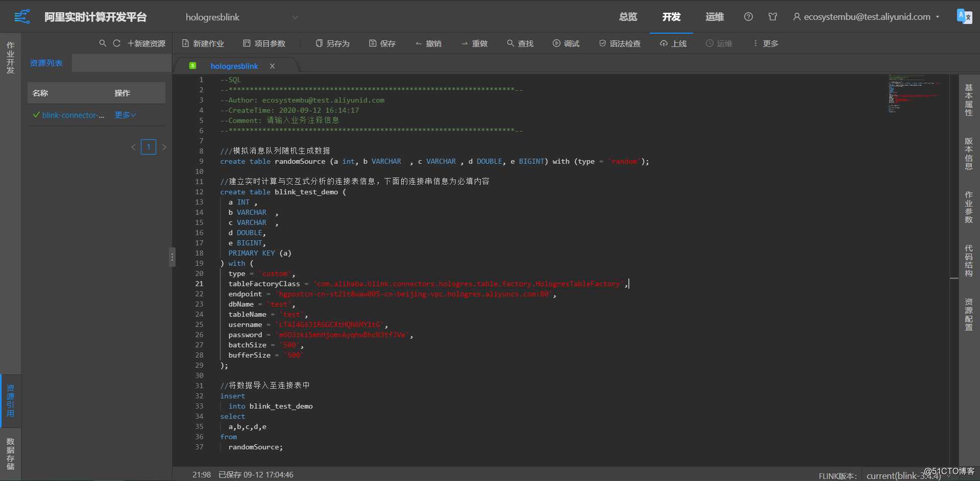Click the Alibaba platform logo
Image resolution: width=980 pixels, height=481 pixels.
tap(22, 17)
